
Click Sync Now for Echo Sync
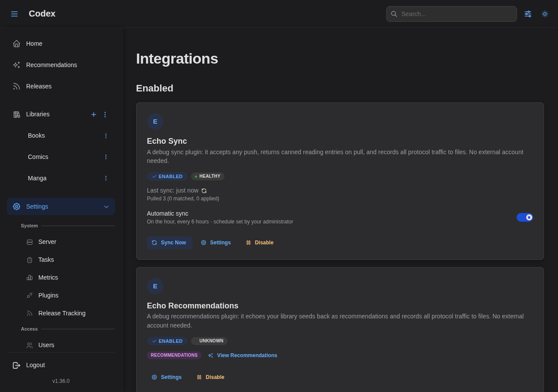pyautogui.click(x=169, y=243)
